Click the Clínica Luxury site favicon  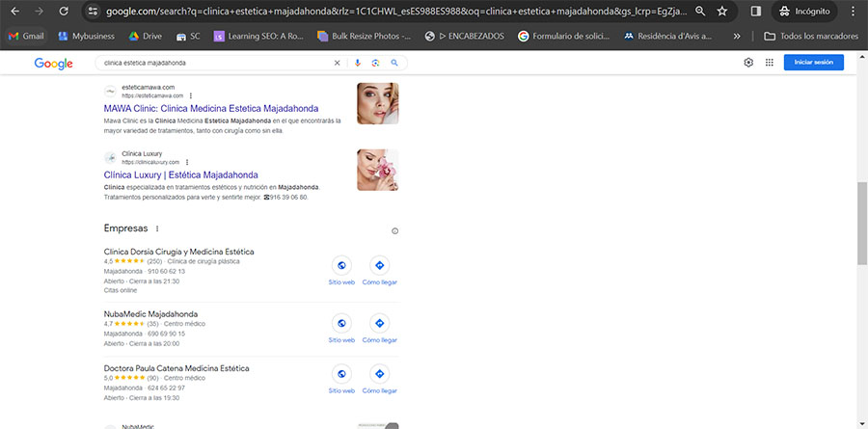(110, 158)
